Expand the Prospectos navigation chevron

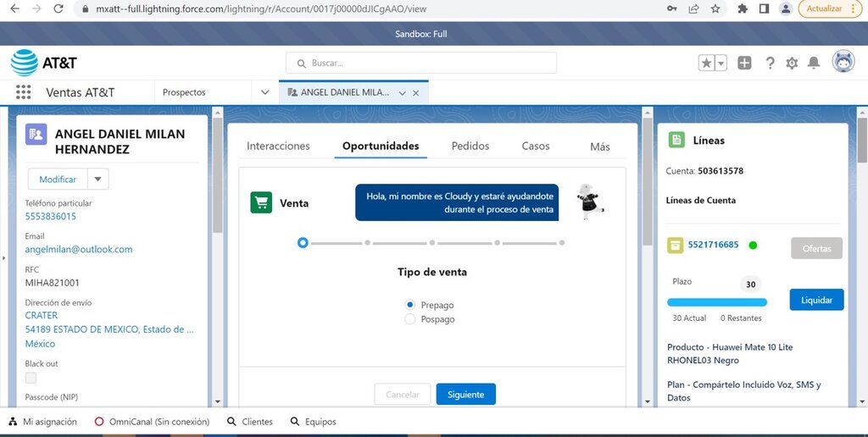265,92
